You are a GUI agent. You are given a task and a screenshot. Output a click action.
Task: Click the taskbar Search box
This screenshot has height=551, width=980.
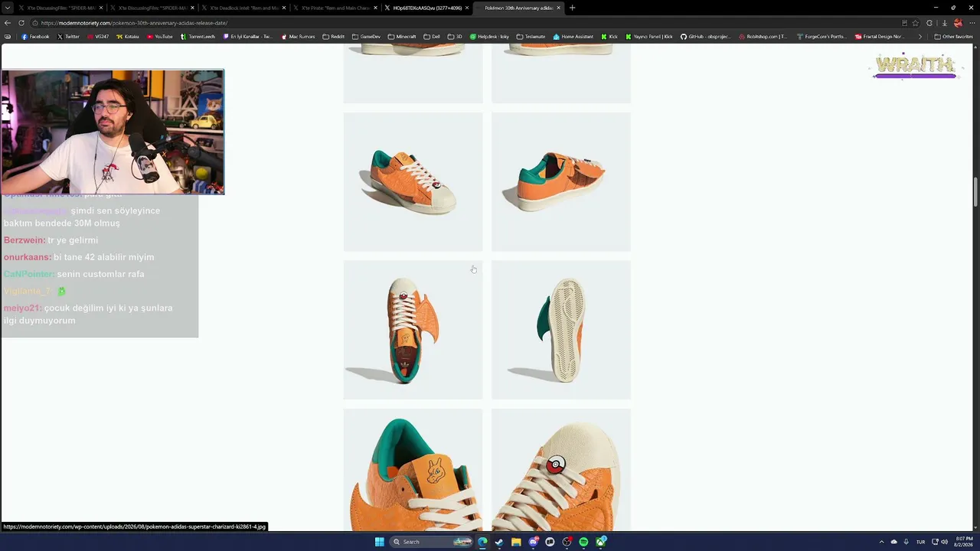[432, 542]
